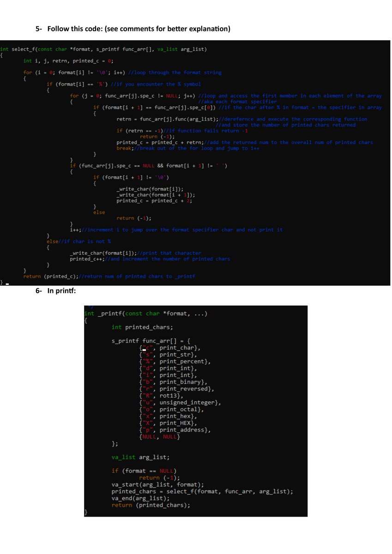Image resolution: width=392 pixels, height=554 pixels.
Task: Click the line "printed_c = printed_c + retrn;"
Action: (x=160, y=142)
